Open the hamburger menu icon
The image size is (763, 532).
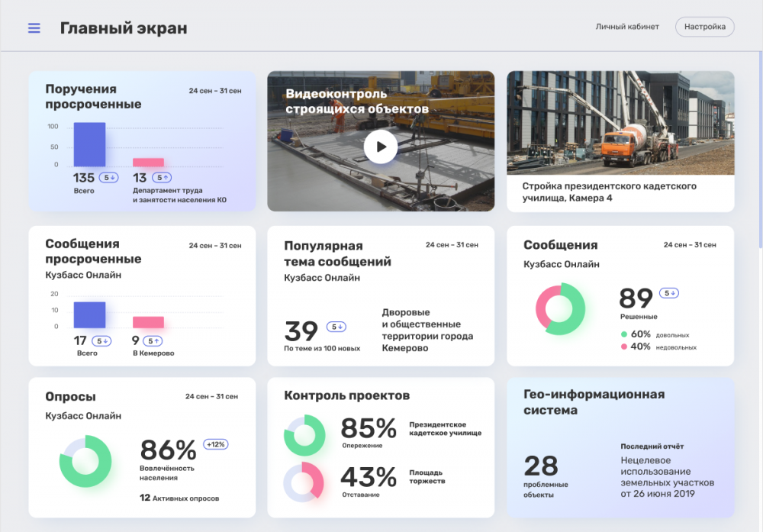tap(34, 28)
